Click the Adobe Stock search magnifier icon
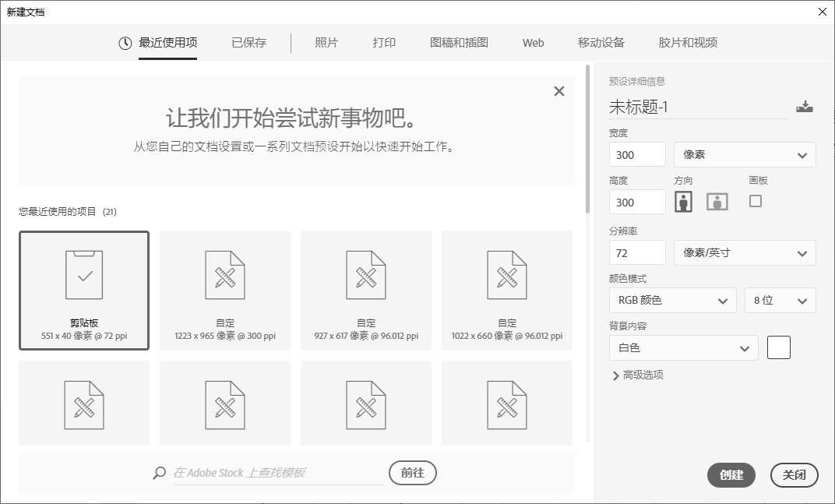Viewport: 835px width, 504px height. (160, 473)
